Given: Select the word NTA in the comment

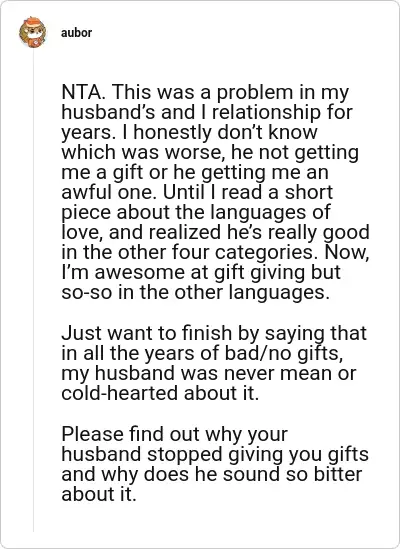Looking at the screenshot, I should [x=82, y=92].
